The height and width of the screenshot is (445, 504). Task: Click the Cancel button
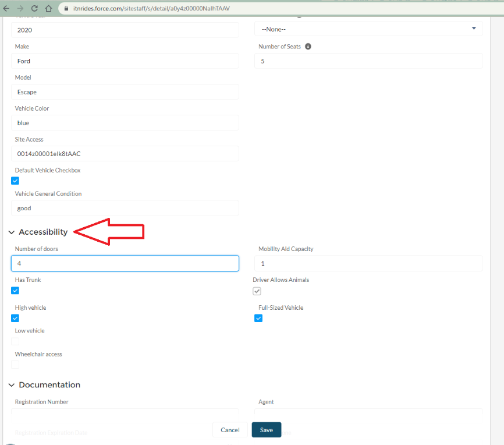pyautogui.click(x=230, y=430)
